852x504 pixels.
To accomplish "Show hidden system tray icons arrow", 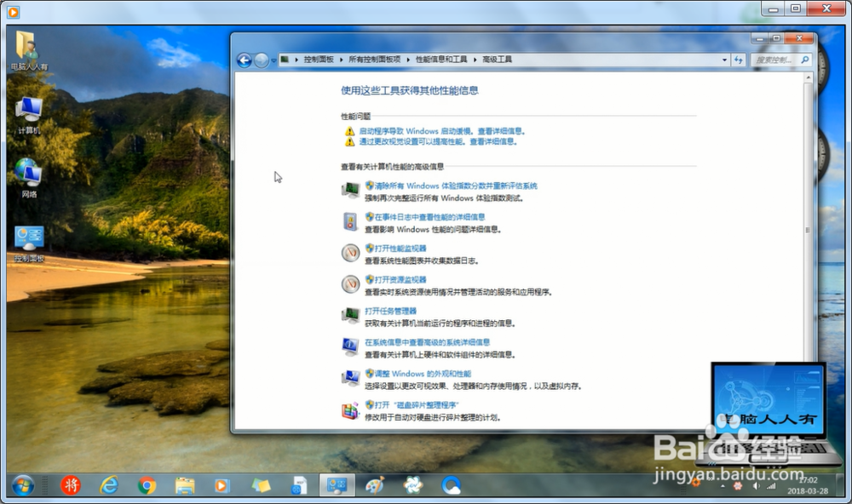I will tap(722, 486).
